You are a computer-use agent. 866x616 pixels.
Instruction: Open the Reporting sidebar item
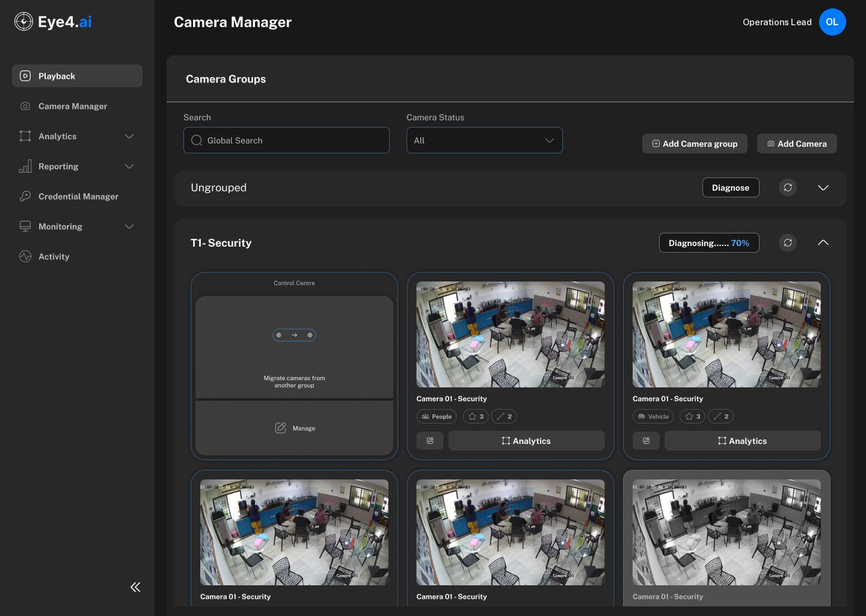[77, 167]
